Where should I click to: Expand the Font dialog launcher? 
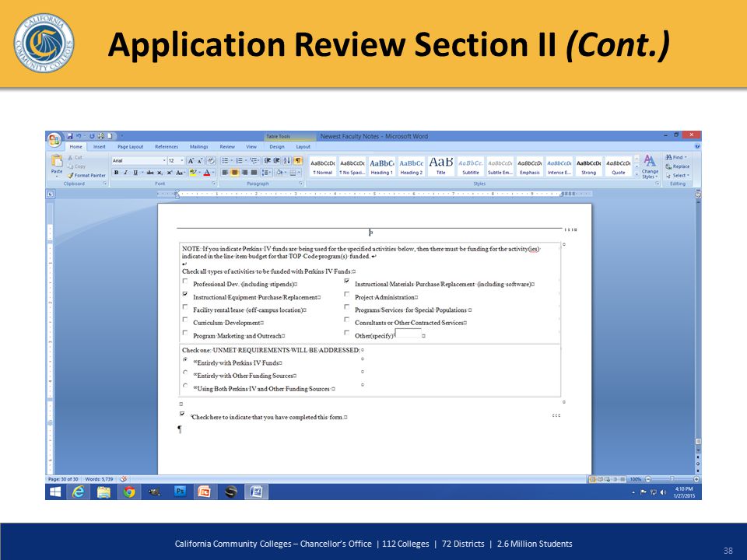click(x=213, y=184)
